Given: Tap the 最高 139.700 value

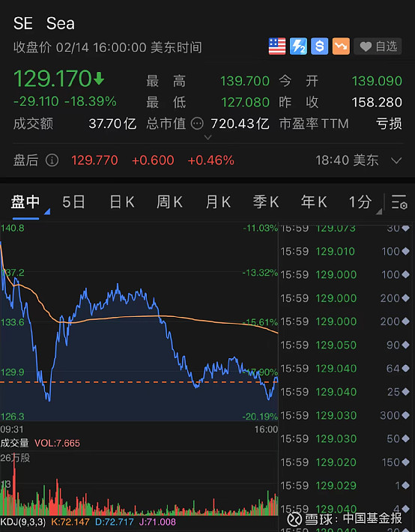Looking at the screenshot, I should [x=245, y=81].
